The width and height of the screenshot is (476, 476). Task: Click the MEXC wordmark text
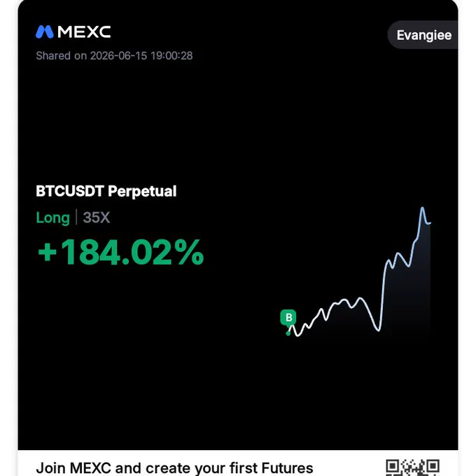84,32
